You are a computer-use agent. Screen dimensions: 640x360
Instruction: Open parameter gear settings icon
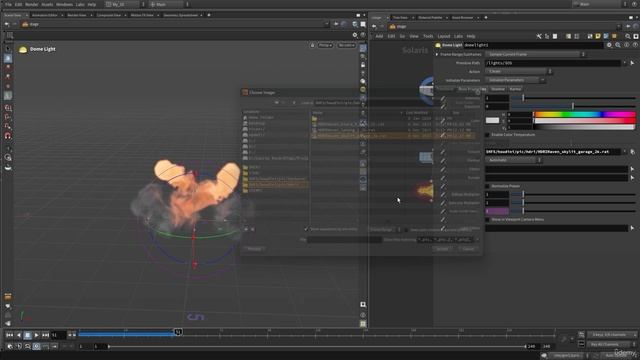(609, 45)
